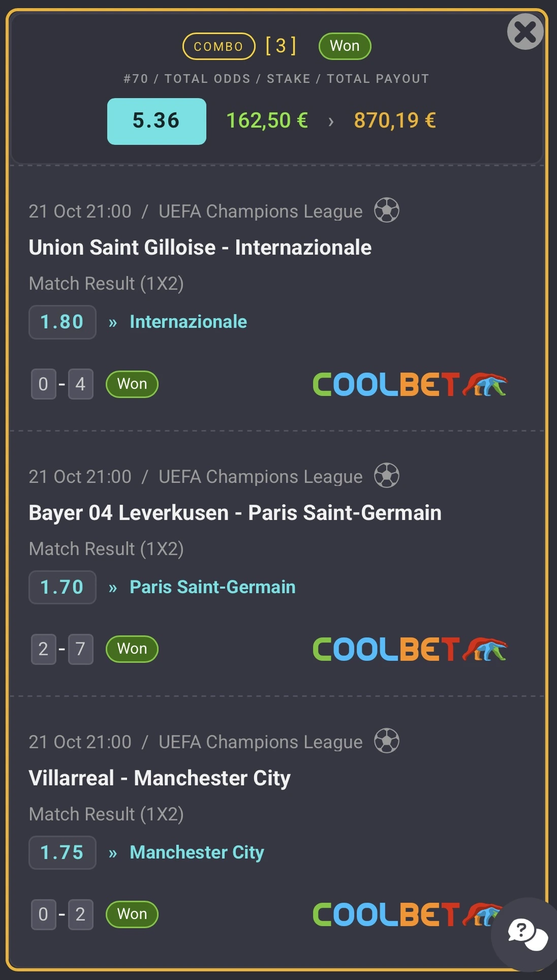Click the soccer ball icon for Union Saint Gilloise match
The width and height of the screenshot is (557, 980).
click(x=387, y=210)
